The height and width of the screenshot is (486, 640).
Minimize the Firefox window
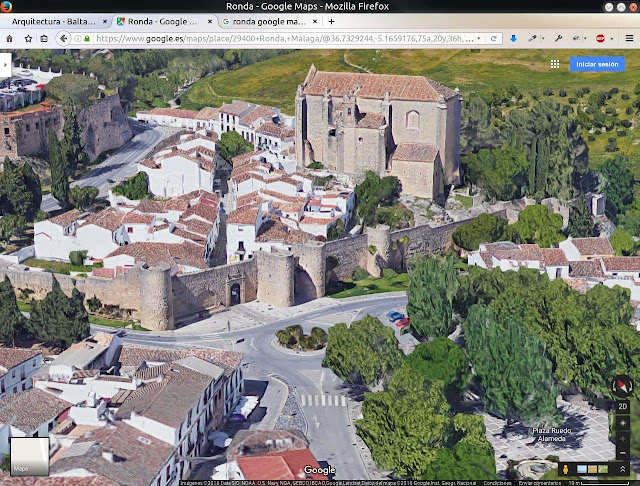point(609,7)
